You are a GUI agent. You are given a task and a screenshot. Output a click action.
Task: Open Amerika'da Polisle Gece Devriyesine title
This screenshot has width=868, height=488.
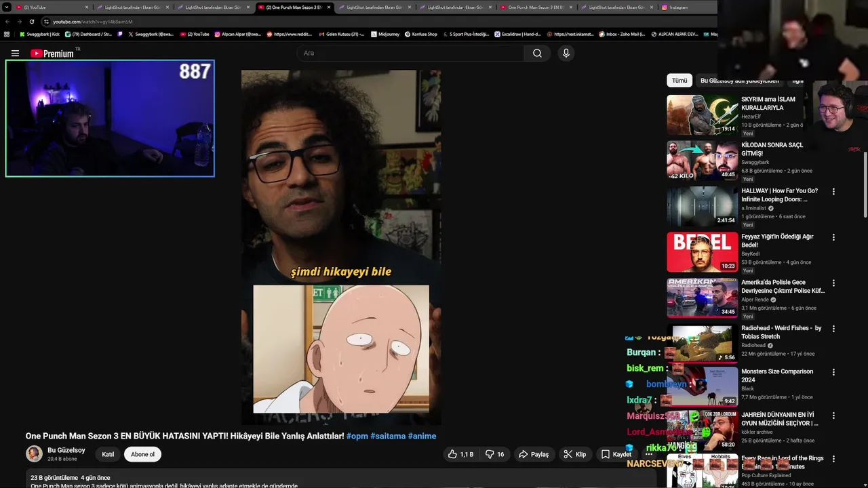[x=783, y=286]
